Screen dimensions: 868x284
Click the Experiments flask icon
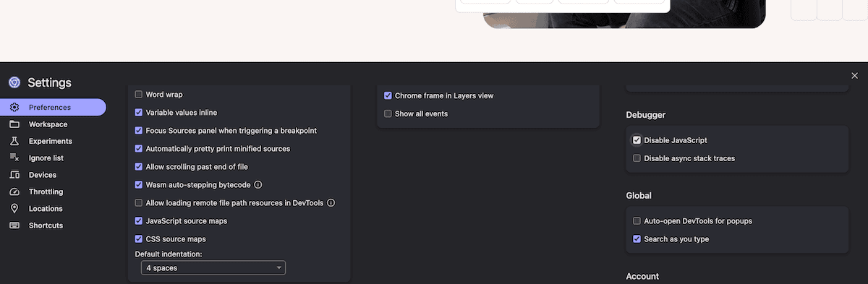(x=14, y=141)
